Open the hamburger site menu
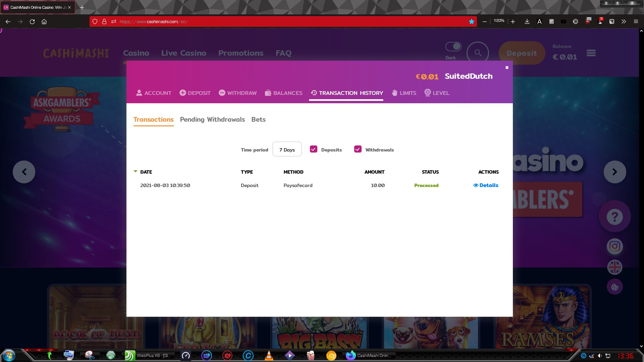 point(591,53)
